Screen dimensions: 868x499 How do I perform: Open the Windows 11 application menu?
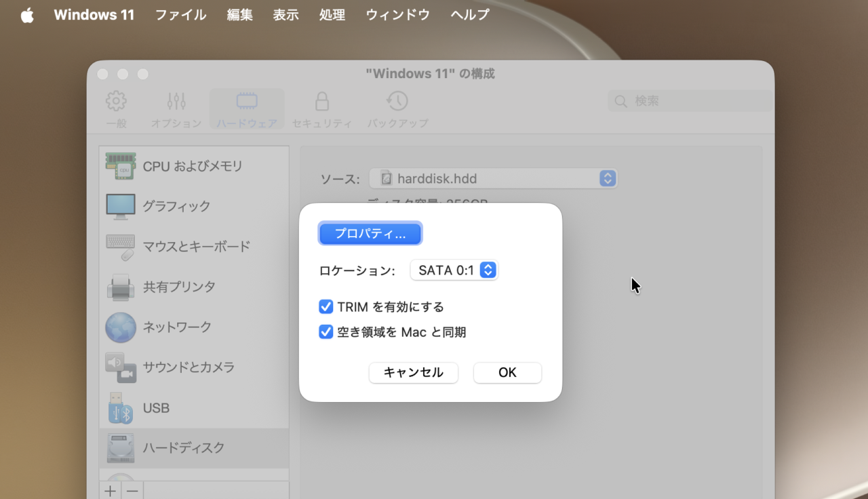coord(94,15)
